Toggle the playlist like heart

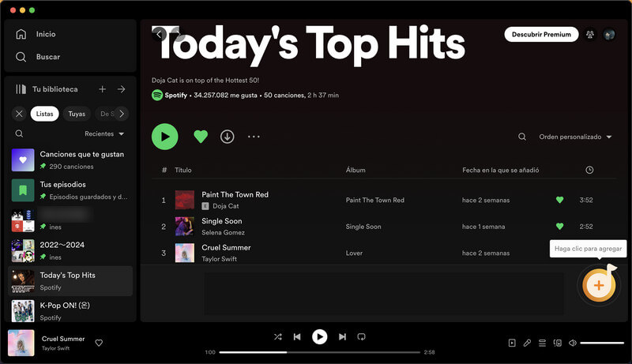pos(201,137)
